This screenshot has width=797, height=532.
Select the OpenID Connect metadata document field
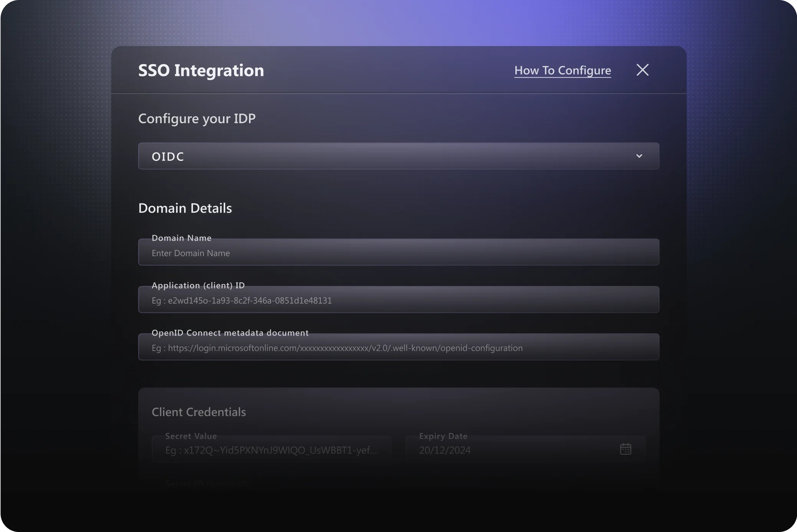coord(398,348)
